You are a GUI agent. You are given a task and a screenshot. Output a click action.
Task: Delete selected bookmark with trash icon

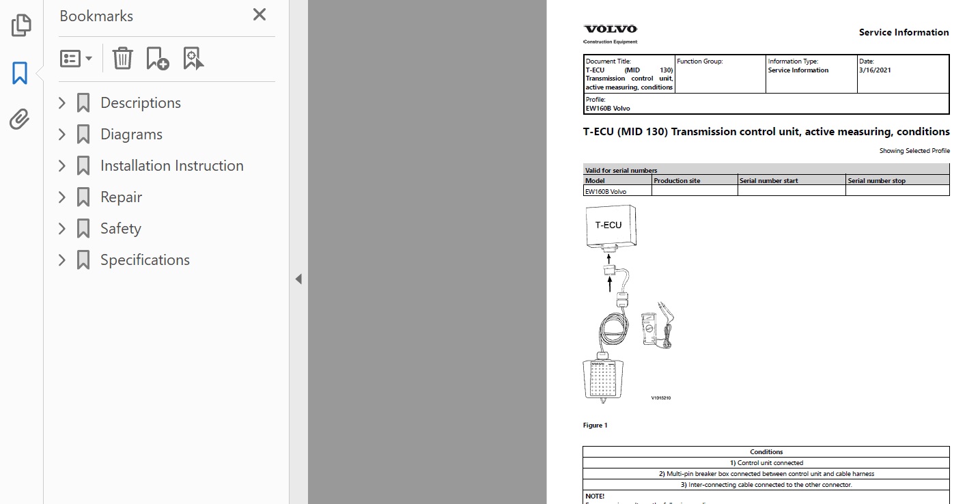[123, 59]
